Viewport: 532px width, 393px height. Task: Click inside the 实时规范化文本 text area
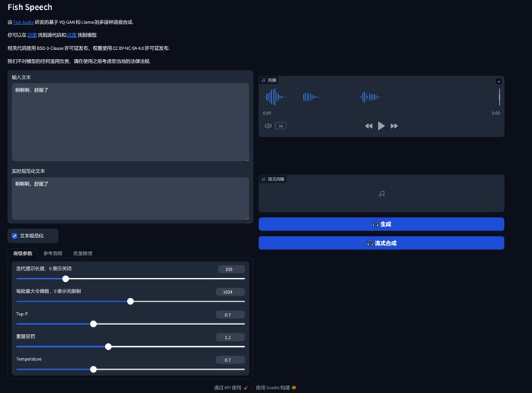130,199
